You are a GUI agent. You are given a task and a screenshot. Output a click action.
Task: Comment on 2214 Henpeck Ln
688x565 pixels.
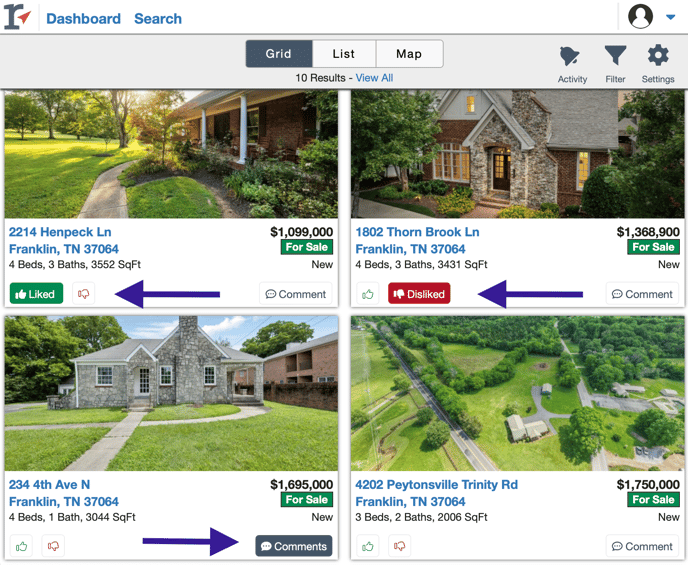tap(296, 293)
